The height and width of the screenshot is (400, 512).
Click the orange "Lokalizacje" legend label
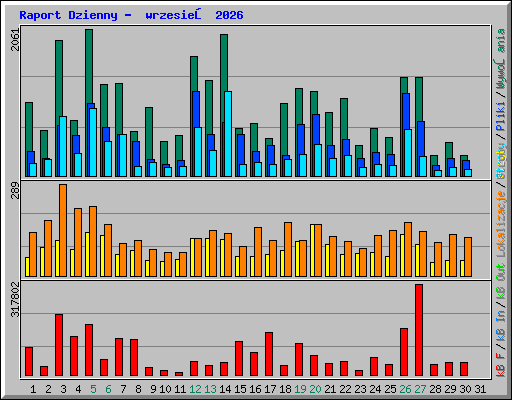(x=501, y=224)
